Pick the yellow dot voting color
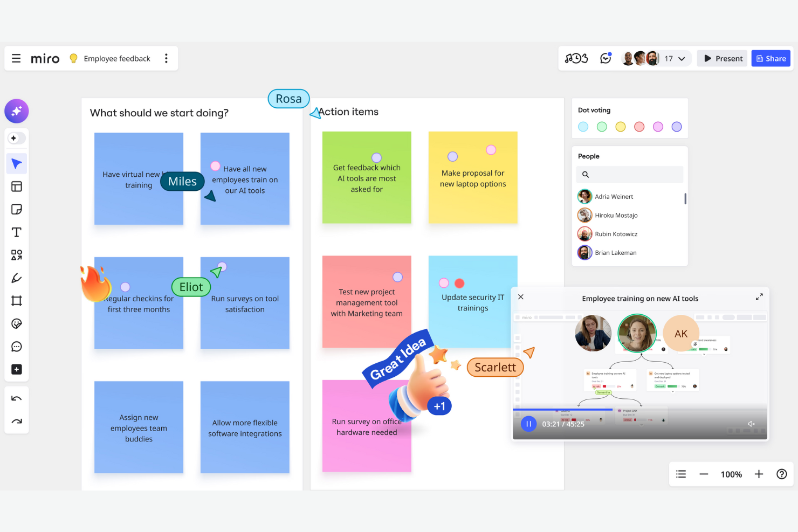Image resolution: width=798 pixels, height=532 pixels. point(620,127)
